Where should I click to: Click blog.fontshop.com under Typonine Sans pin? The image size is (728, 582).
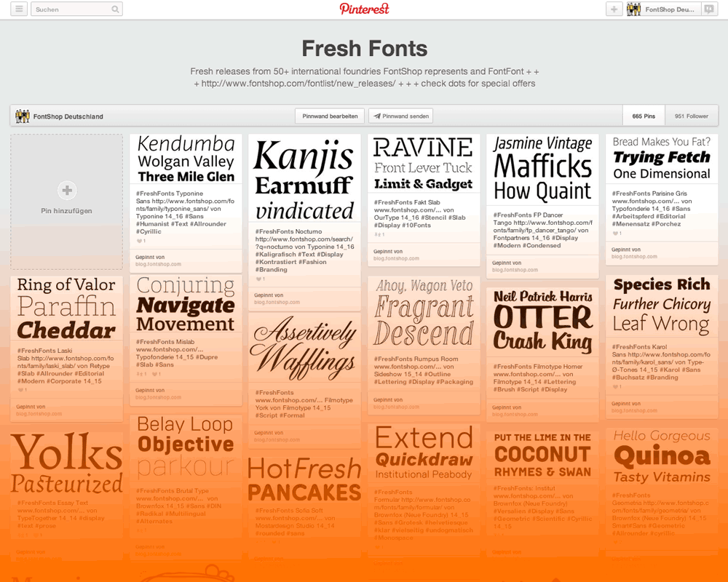pos(158,264)
